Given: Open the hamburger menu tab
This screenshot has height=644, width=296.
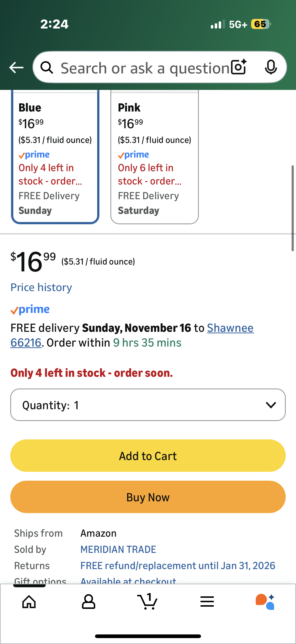Looking at the screenshot, I should [207, 602].
